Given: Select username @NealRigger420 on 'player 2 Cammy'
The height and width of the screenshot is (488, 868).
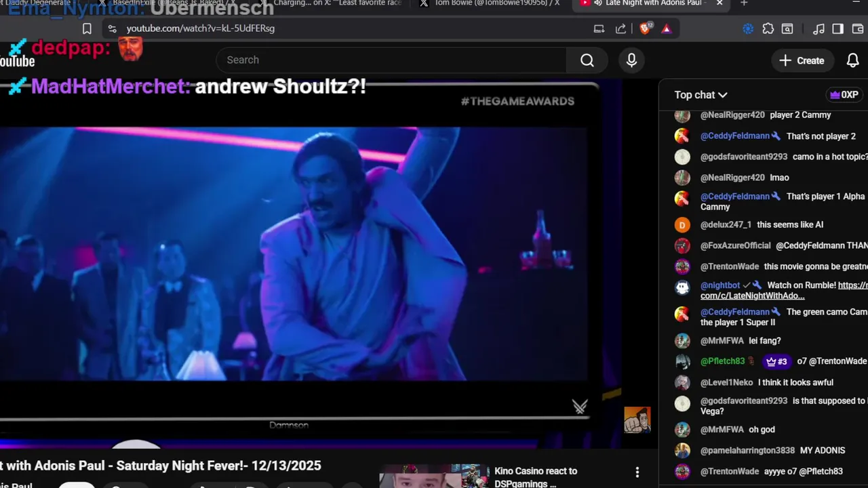Looking at the screenshot, I should [x=732, y=115].
